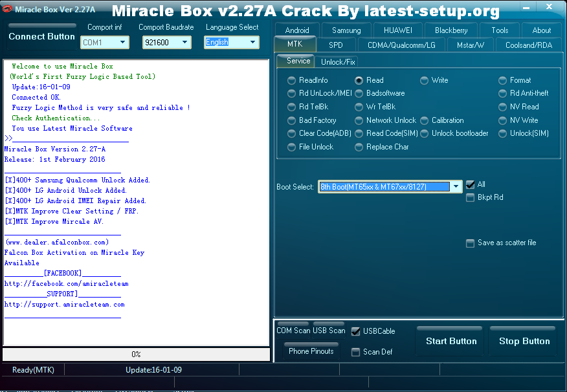
Task: Minimize the Miracle Box window
Action: pos(526,7)
